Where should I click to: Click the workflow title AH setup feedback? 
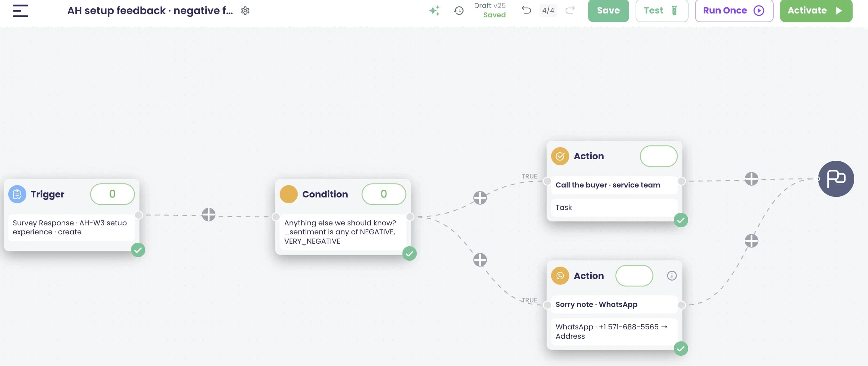coord(150,11)
